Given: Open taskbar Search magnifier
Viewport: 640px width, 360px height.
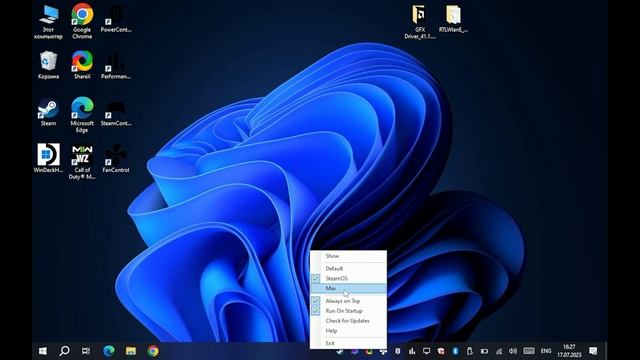Looking at the screenshot, I should [64, 351].
